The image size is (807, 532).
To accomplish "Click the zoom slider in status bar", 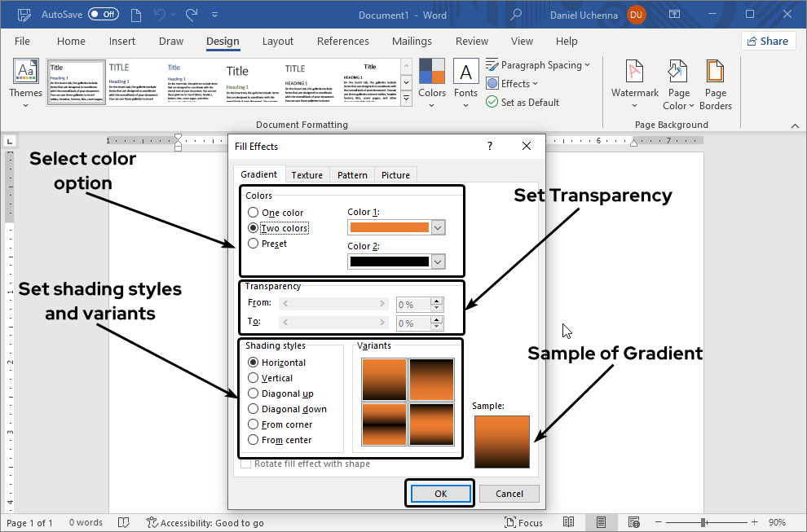I will coord(717,523).
